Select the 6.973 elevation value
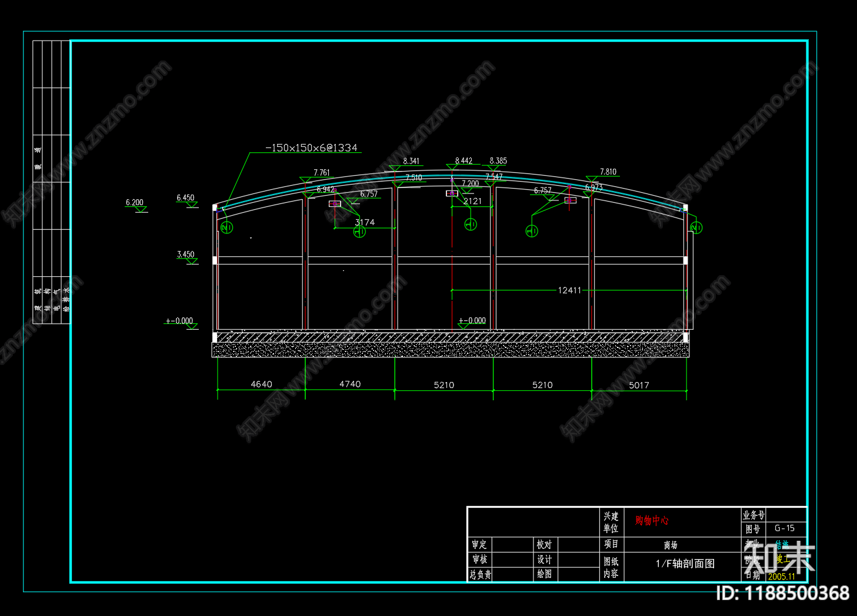The height and width of the screenshot is (616, 857). pos(593,188)
